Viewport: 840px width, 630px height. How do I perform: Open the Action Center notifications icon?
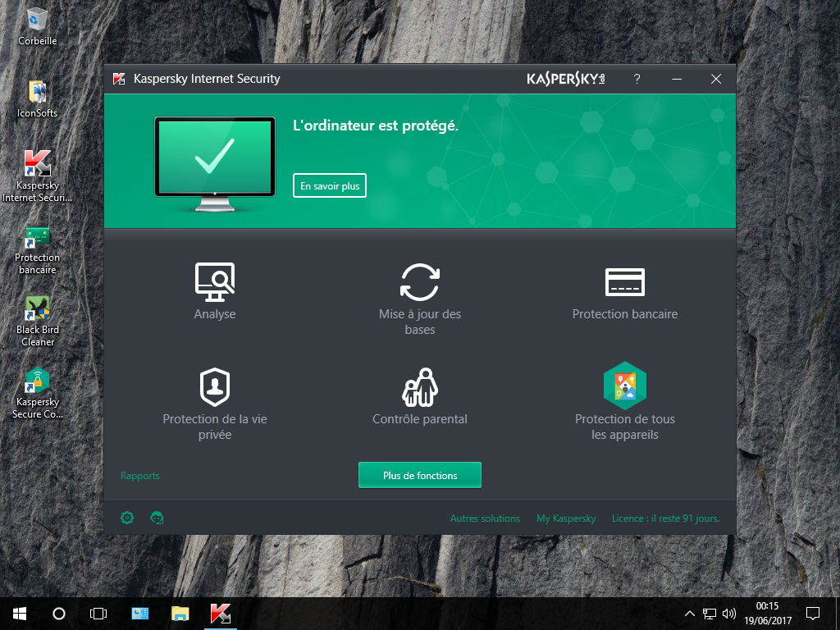point(813,614)
